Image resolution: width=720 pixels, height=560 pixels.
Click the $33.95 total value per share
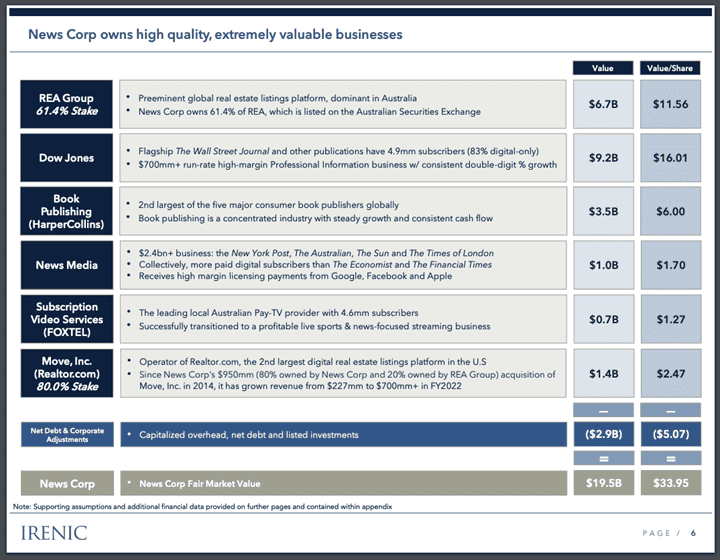point(671,483)
